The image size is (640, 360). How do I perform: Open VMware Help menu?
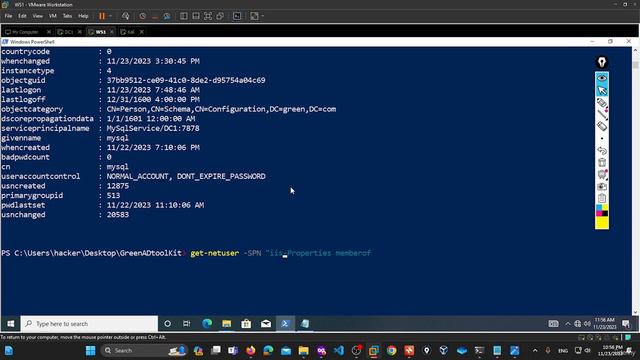[x=83, y=16]
